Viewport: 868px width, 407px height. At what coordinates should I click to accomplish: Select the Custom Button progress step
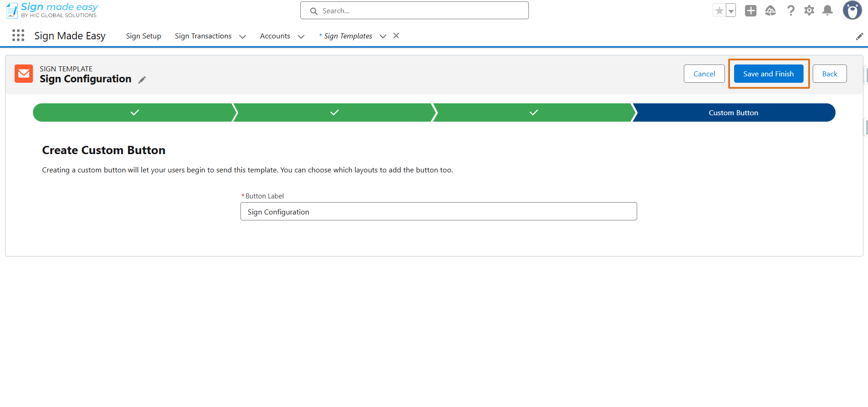[x=733, y=112]
